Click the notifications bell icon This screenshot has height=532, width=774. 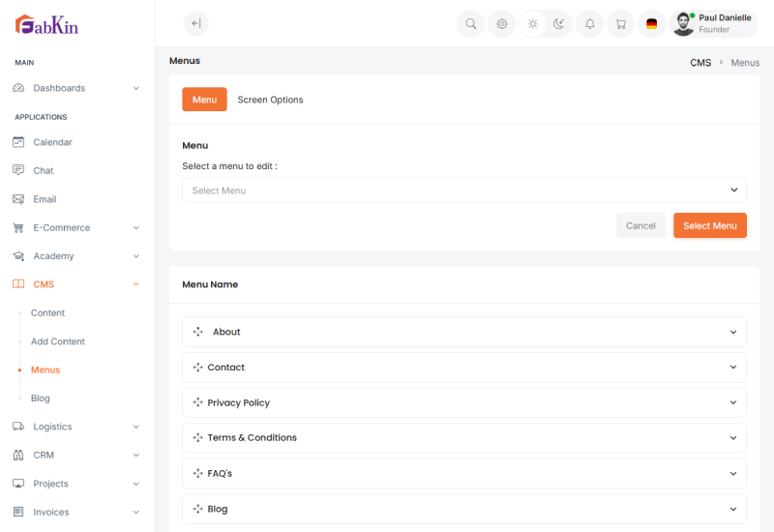[x=590, y=24]
